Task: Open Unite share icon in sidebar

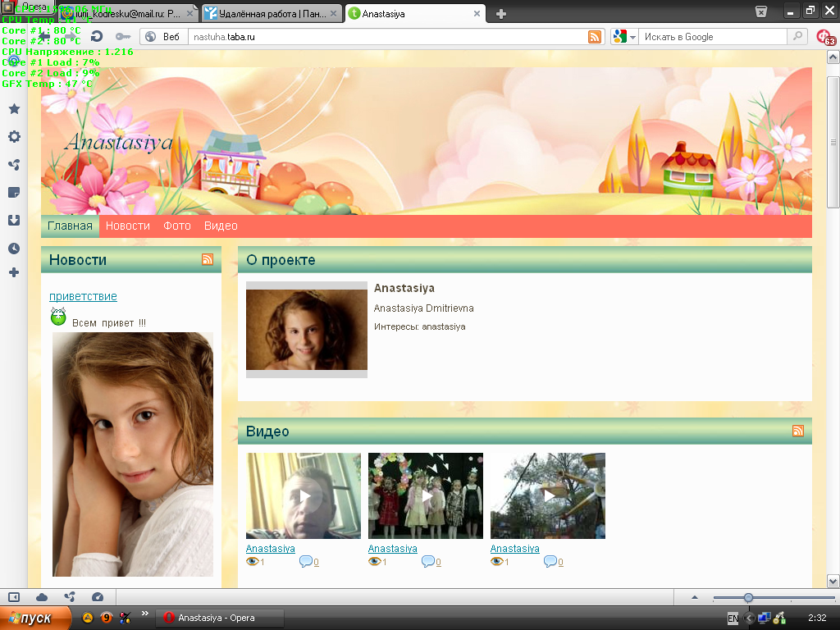Action: point(15,164)
